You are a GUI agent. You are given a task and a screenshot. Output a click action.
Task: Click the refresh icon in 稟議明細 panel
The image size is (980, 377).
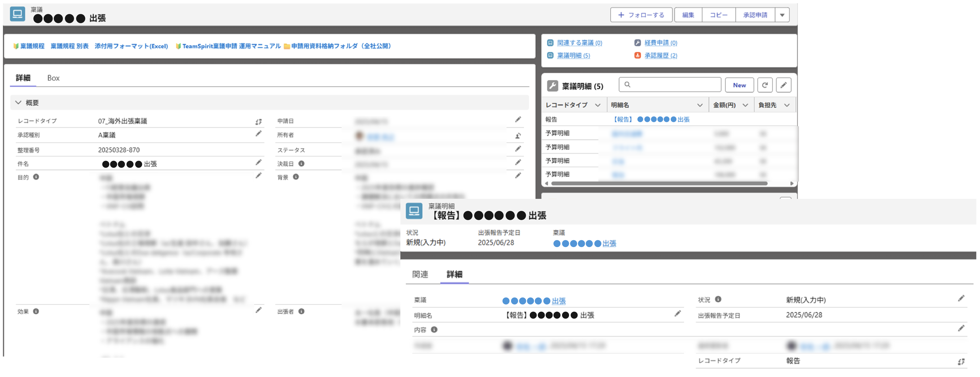point(764,85)
